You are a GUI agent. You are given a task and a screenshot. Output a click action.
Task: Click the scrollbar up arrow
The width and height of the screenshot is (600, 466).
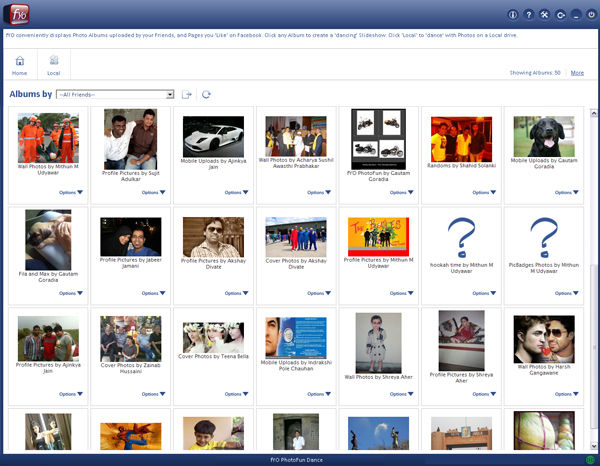(593, 113)
